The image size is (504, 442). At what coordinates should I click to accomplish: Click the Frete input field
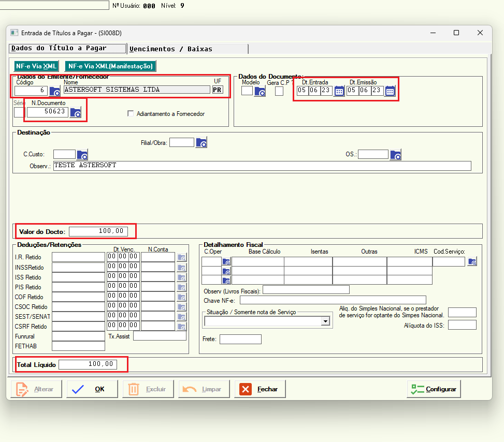click(240, 339)
